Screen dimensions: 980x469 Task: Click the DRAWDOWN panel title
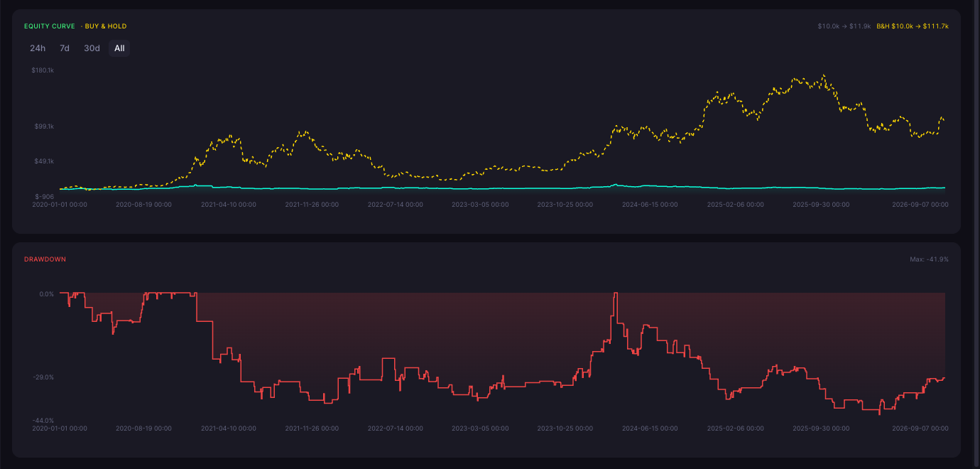click(x=45, y=259)
